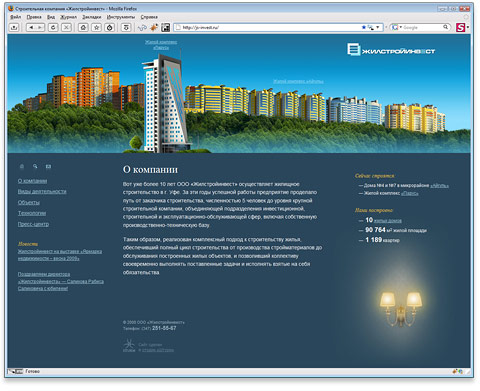Stop loading with the X toolbar button
This screenshot has height=391, width=480.
pyautogui.click(x=66, y=27)
